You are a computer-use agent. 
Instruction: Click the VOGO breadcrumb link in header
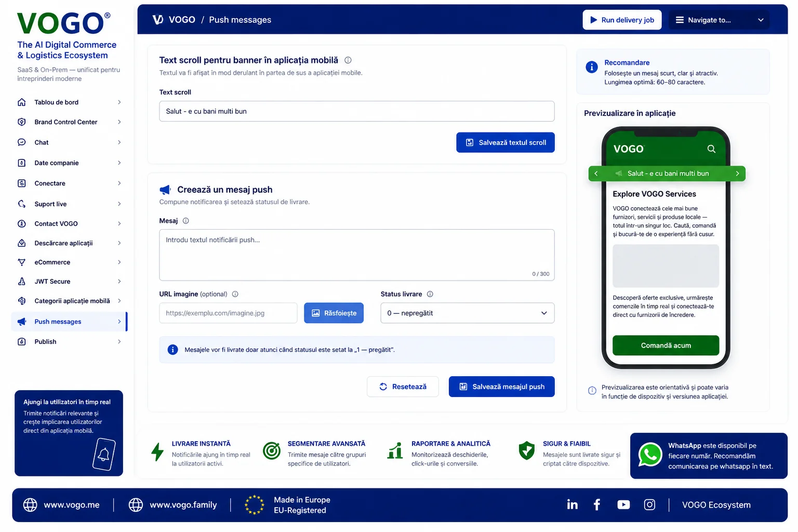tap(182, 20)
